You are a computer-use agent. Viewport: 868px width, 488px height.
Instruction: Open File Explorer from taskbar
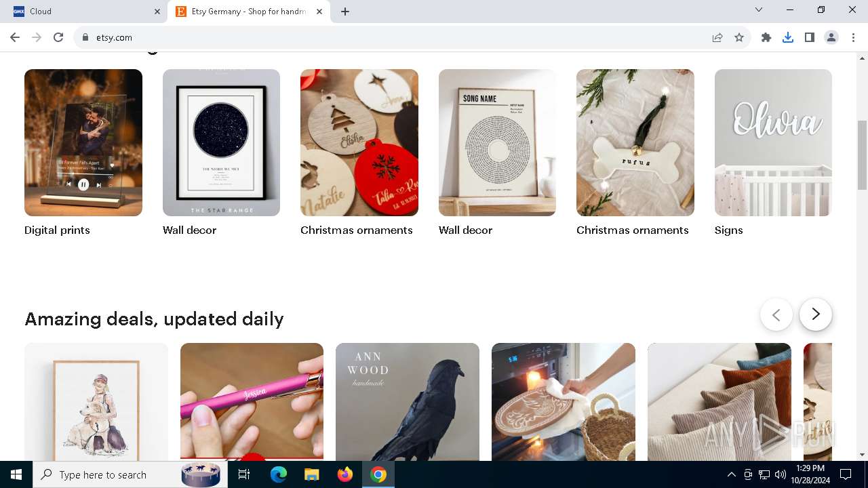pos(312,474)
